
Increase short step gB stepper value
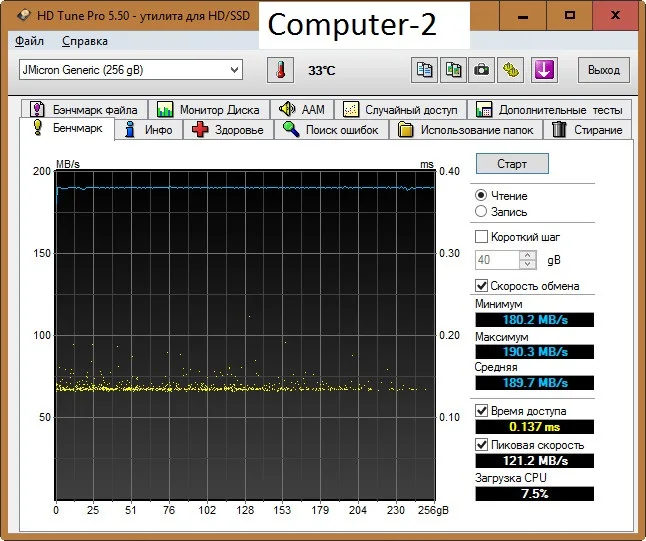coord(528,255)
